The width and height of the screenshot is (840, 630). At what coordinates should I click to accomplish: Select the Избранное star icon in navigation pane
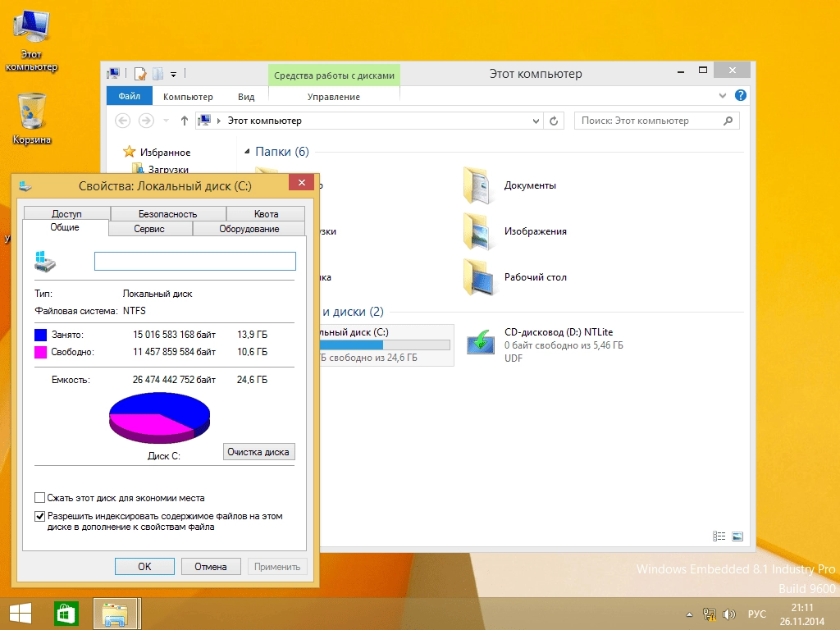(129, 152)
